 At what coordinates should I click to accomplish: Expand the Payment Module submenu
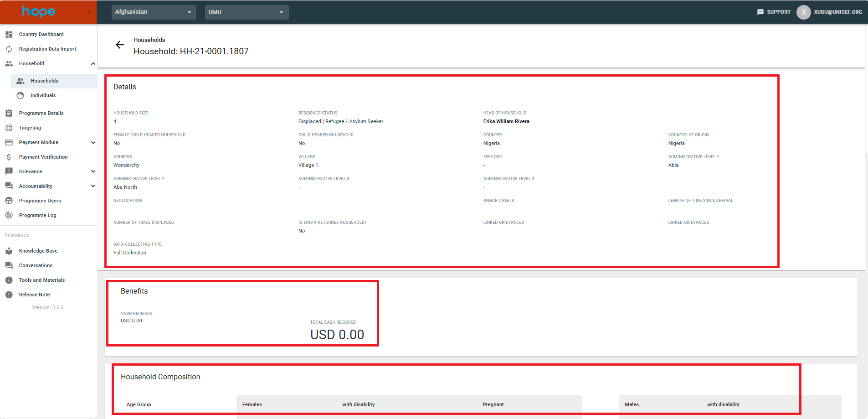(93, 143)
